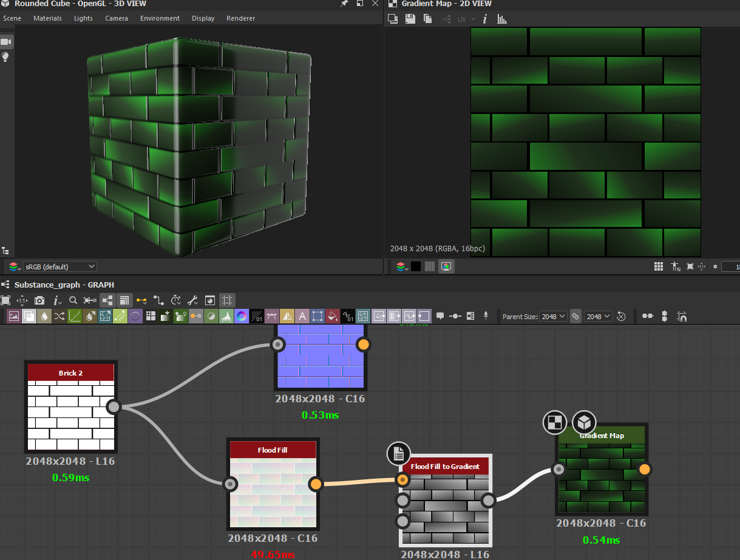Add a Normal node (mirror triangles icon)
This screenshot has width=740, height=560.
(287, 316)
